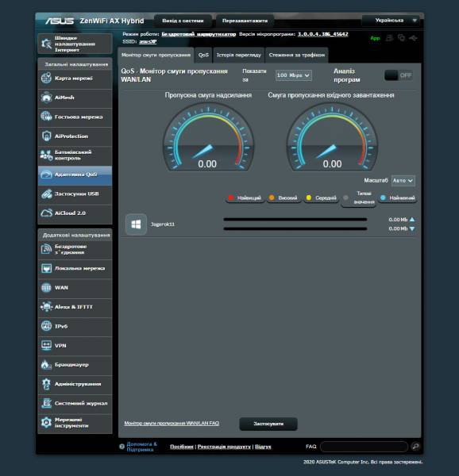459x476 pixels.
Task: Open the guest network icon
Action: point(46,117)
